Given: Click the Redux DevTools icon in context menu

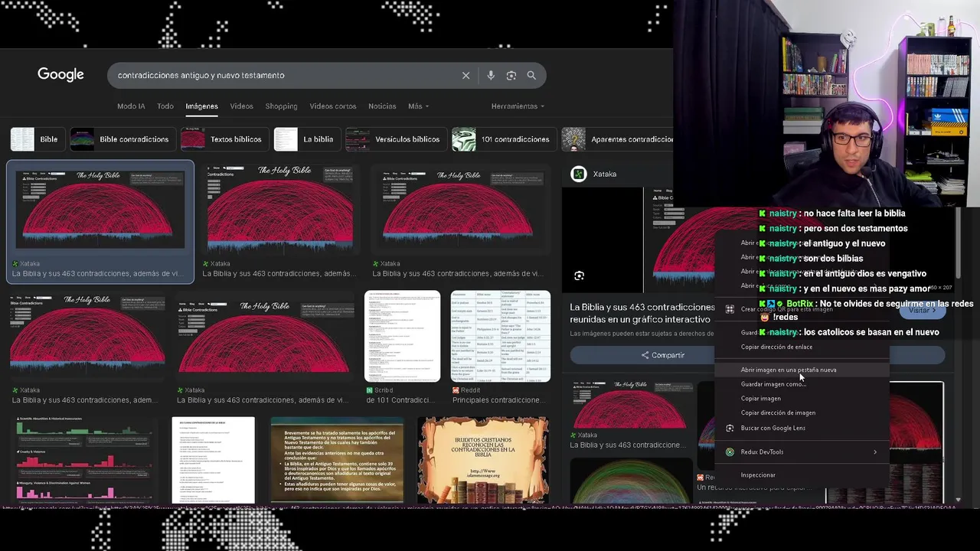Looking at the screenshot, I should click(730, 452).
